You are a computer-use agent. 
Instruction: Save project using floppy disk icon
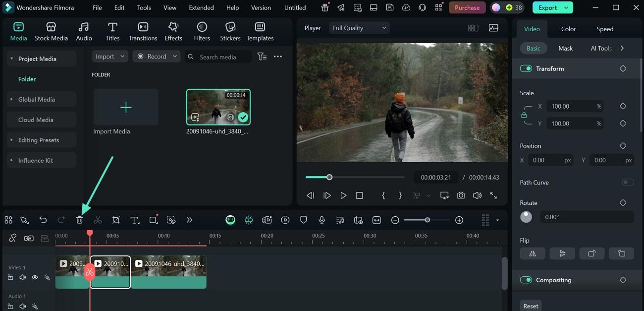point(390,7)
